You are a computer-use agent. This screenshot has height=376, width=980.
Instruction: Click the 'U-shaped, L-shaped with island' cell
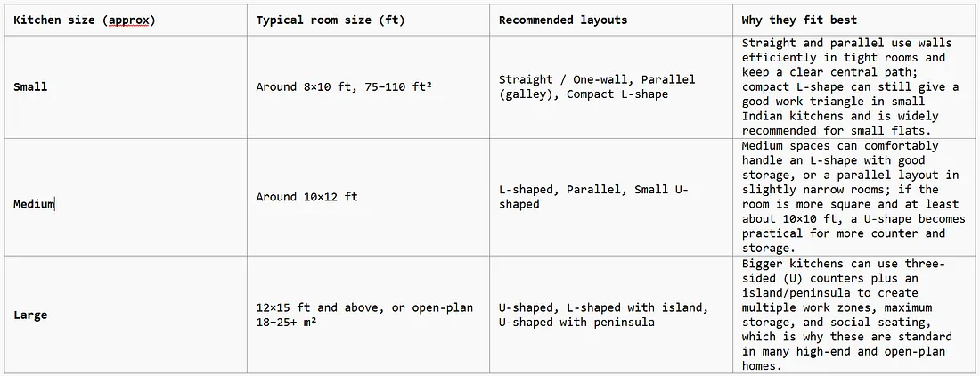pyautogui.click(x=610, y=315)
